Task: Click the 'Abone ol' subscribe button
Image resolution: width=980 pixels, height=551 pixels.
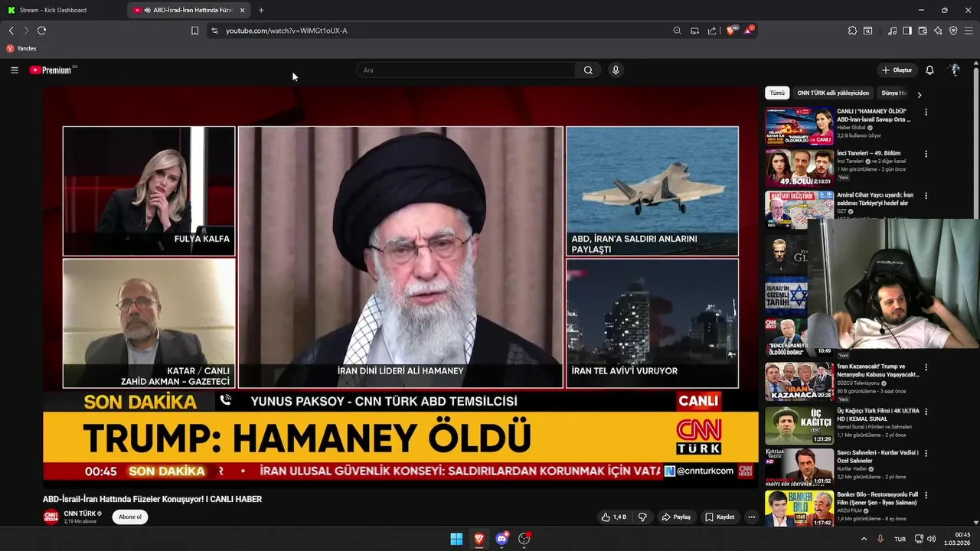Action: (x=129, y=517)
